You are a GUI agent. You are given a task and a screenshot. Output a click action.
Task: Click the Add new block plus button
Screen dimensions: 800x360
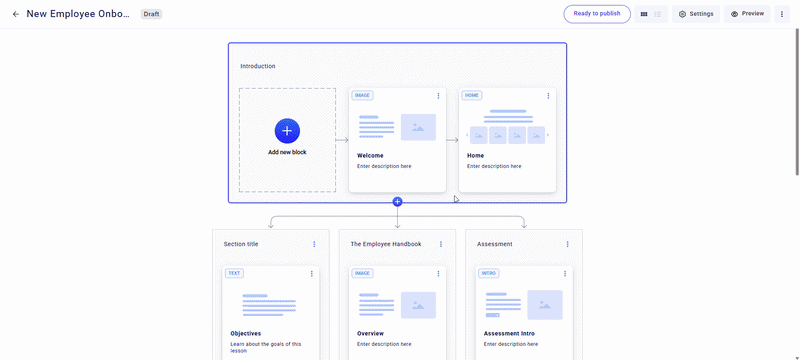[x=287, y=131]
